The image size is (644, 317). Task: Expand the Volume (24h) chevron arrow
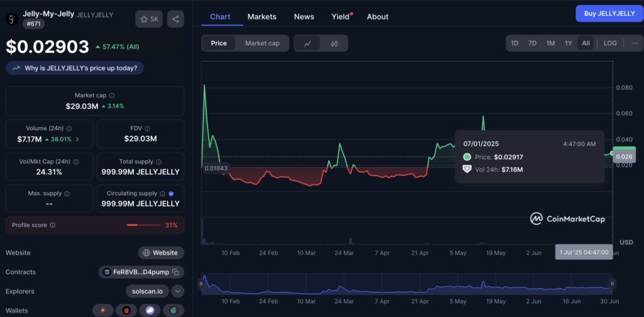(77, 139)
